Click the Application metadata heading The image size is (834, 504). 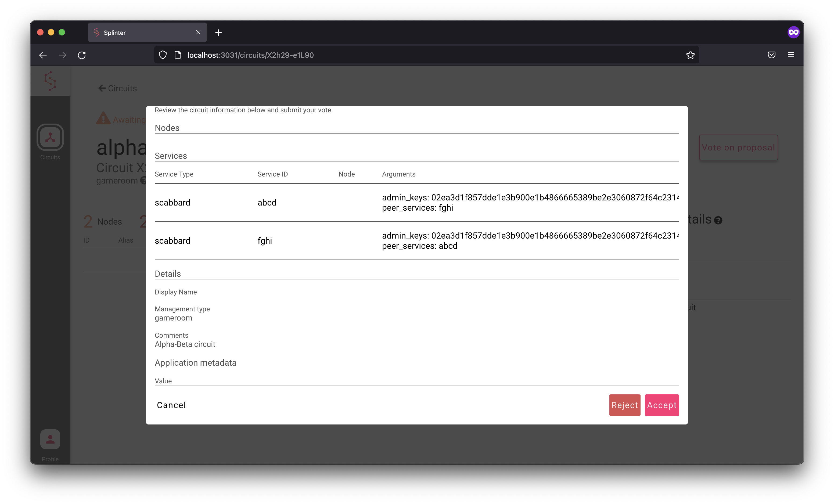click(x=195, y=362)
